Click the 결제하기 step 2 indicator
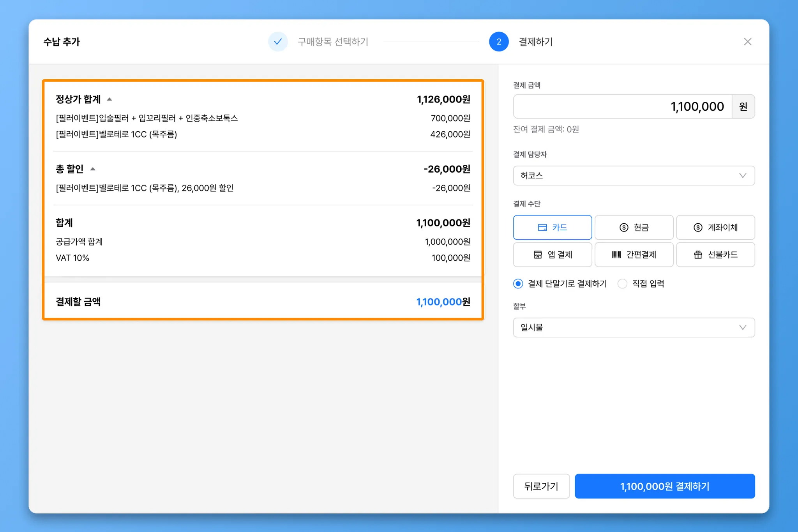This screenshot has height=532, width=798. (499, 42)
